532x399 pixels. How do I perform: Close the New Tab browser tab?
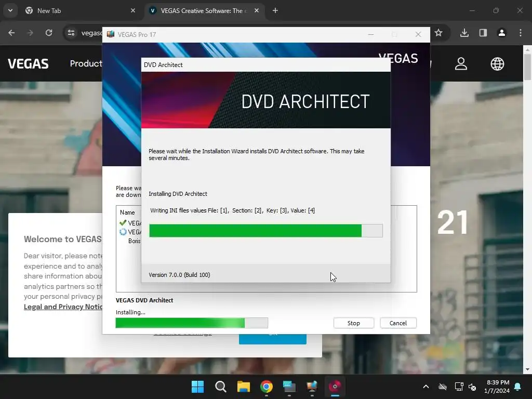click(x=133, y=10)
